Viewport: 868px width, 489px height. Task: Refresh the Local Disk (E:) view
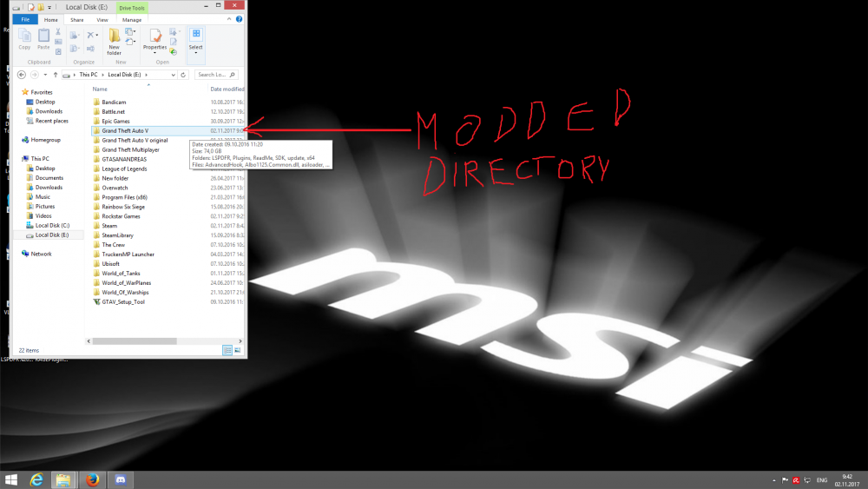click(183, 74)
